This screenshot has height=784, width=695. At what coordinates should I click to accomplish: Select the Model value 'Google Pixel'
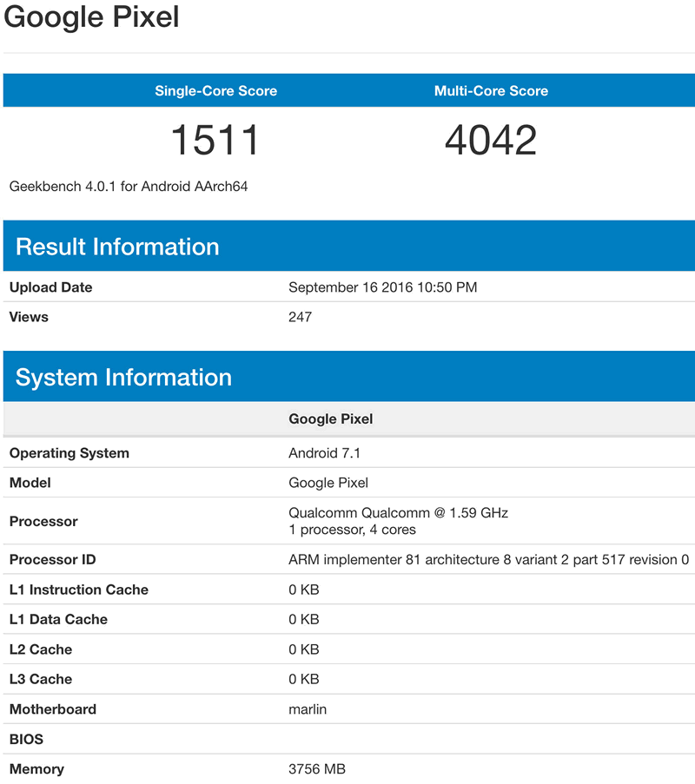[x=328, y=483]
